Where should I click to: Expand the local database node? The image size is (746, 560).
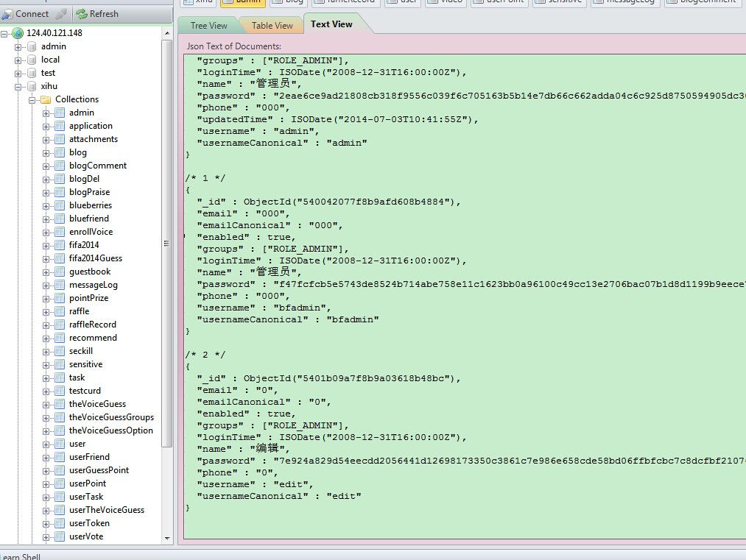(x=18, y=60)
